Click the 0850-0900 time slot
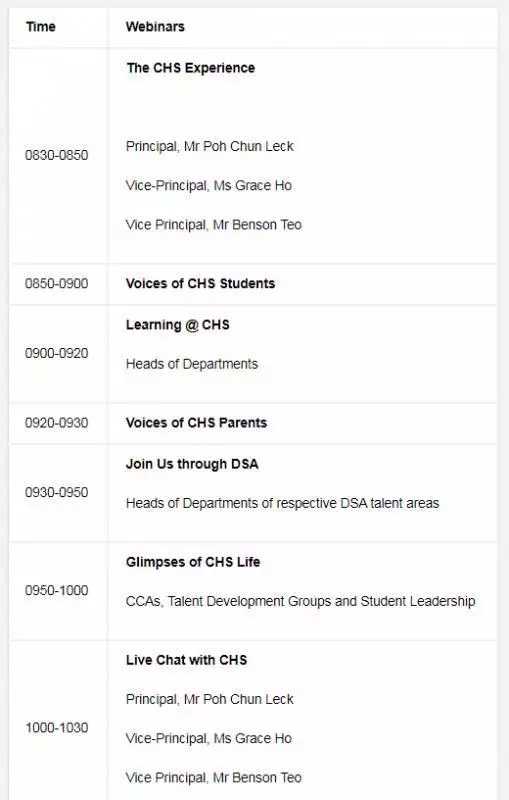Image resolution: width=509 pixels, height=800 pixels. (57, 284)
